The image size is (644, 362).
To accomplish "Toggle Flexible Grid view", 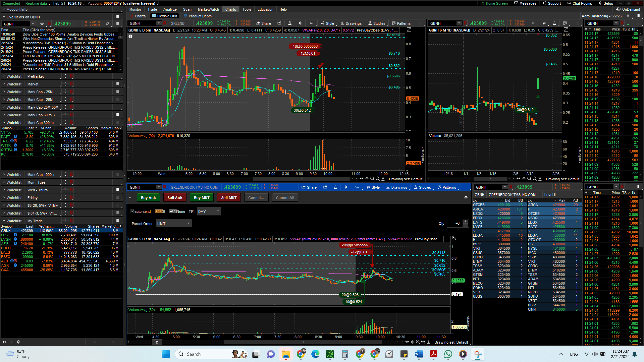I will click(165, 16).
